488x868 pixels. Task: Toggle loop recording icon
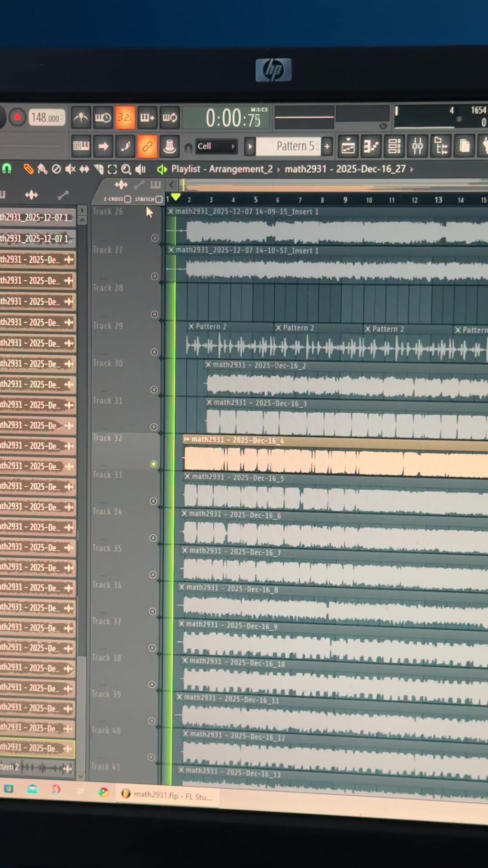170,118
